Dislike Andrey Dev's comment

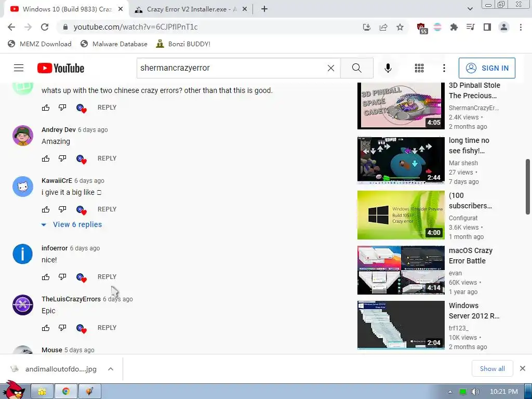tap(62, 158)
